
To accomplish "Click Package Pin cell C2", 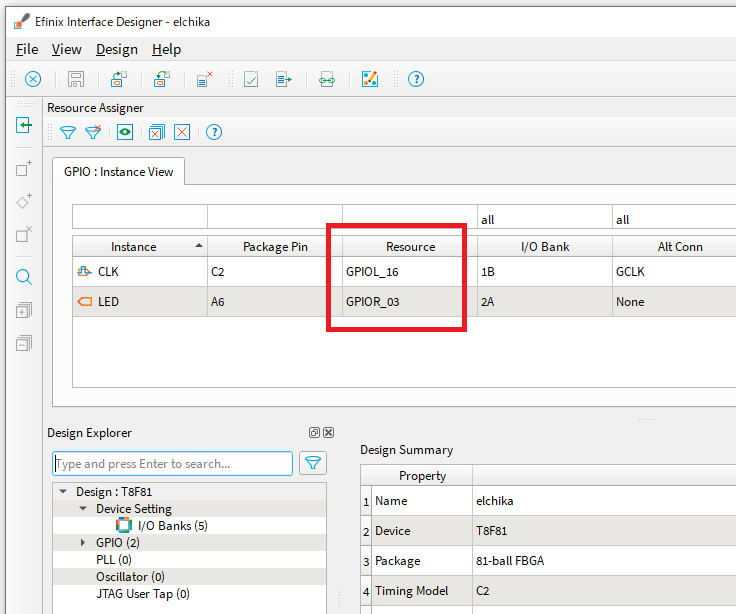I will tap(275, 272).
